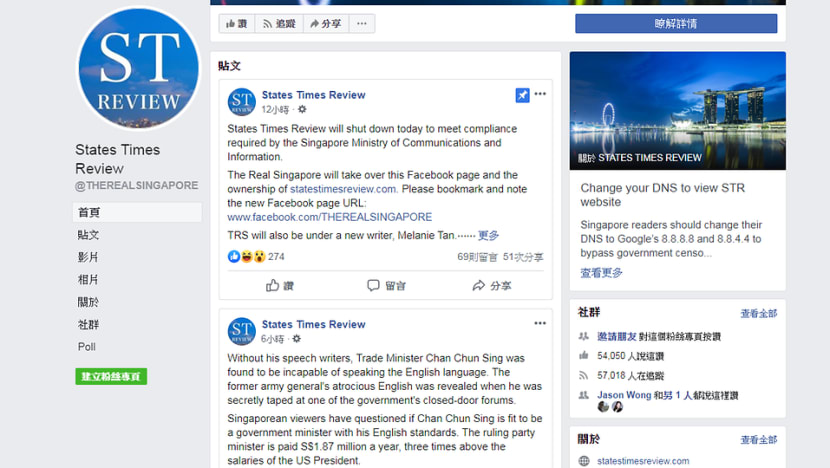Select 關於 in the left sidebar
This screenshot has height=468, width=830.
(88, 302)
